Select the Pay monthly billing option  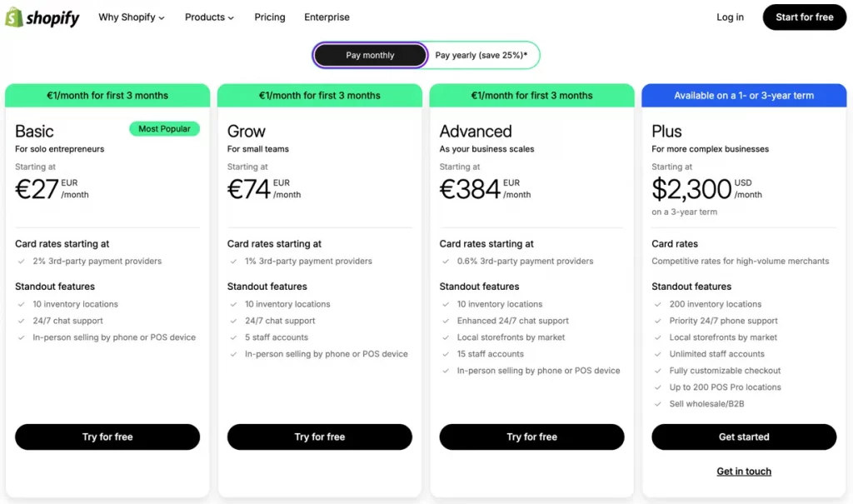click(369, 55)
